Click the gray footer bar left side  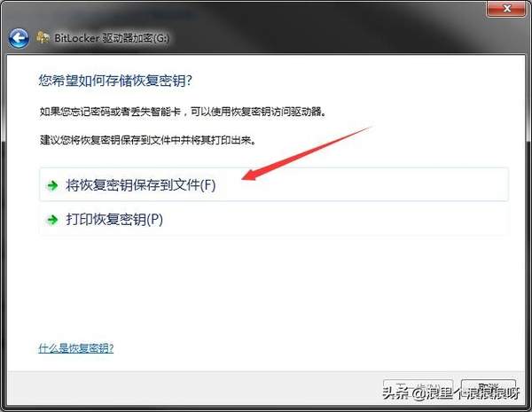(169, 388)
